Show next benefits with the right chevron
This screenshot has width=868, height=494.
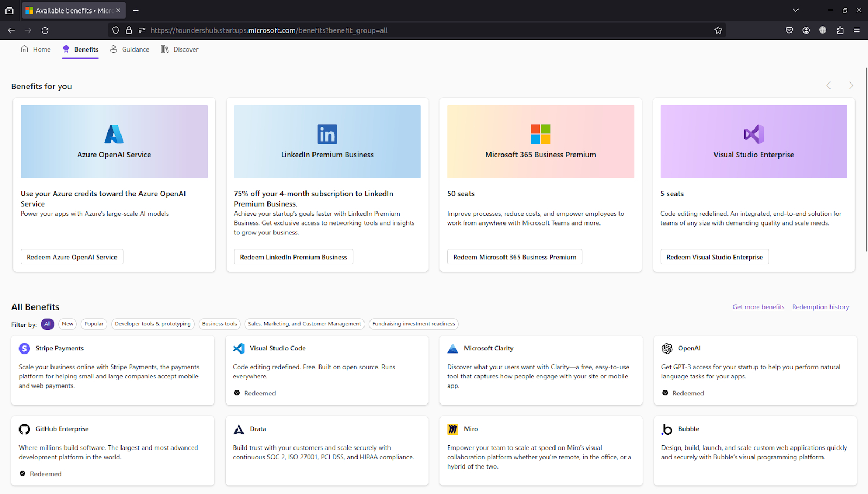tap(851, 86)
